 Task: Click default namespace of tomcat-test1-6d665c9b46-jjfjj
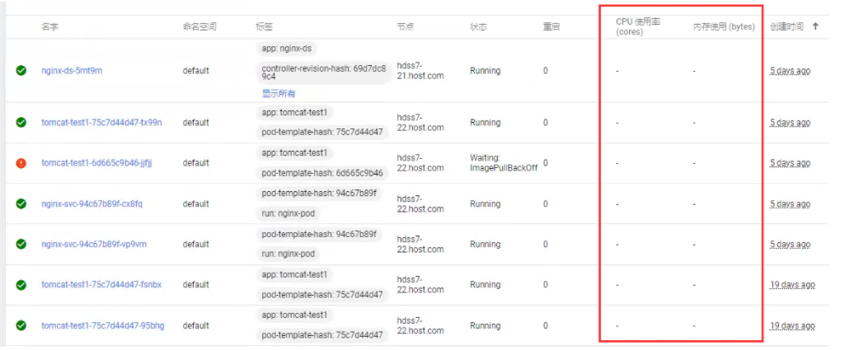click(x=196, y=163)
